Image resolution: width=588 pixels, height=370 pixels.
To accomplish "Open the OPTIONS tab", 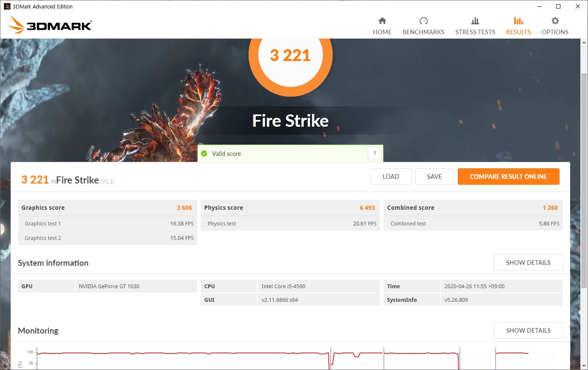I will tap(555, 26).
